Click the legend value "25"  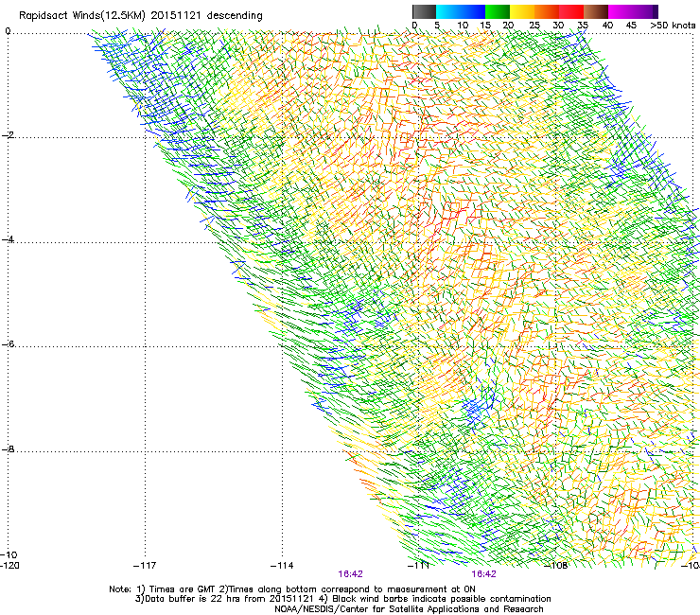[534, 26]
